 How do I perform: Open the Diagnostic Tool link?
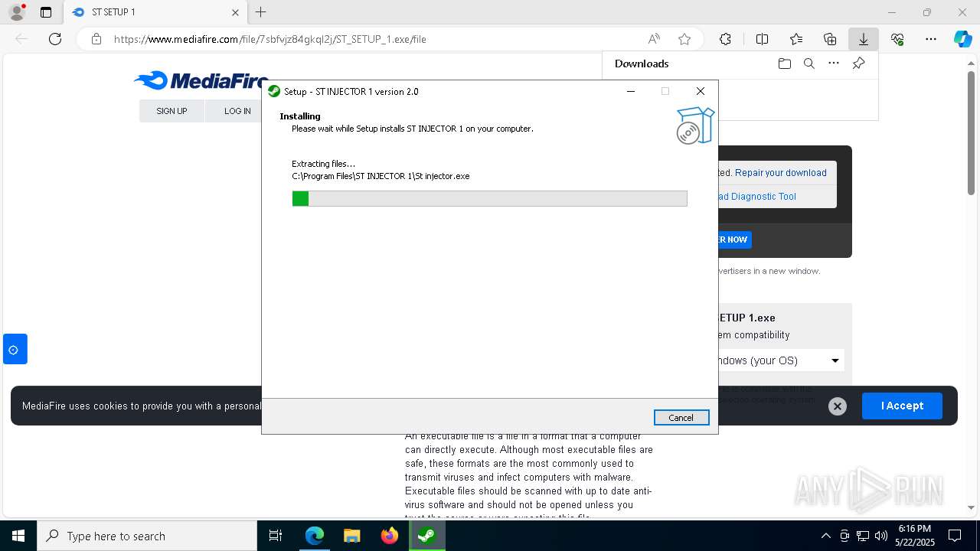758,197
